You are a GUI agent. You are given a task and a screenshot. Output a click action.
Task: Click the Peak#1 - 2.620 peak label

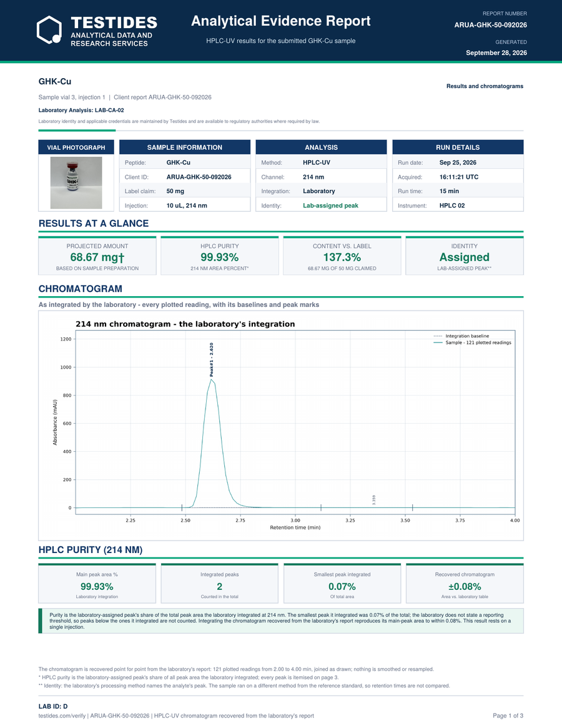(x=212, y=359)
